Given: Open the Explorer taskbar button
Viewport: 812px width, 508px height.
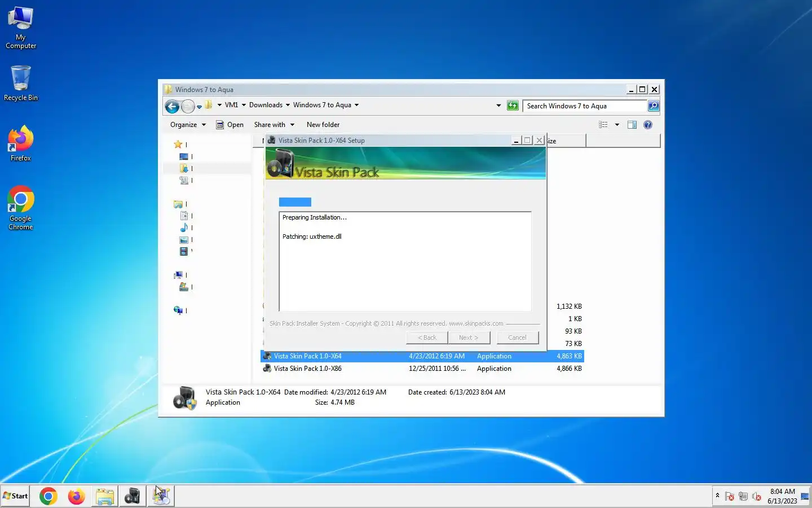Looking at the screenshot, I should (x=105, y=496).
